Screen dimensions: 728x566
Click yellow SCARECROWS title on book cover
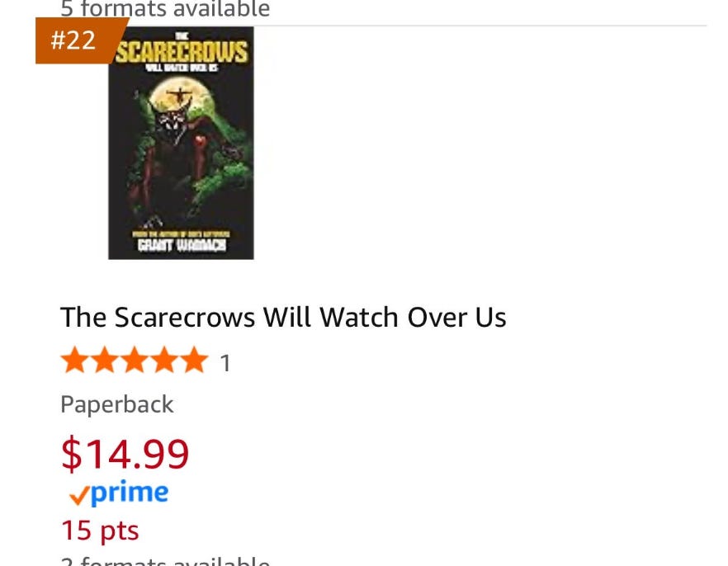(182, 52)
